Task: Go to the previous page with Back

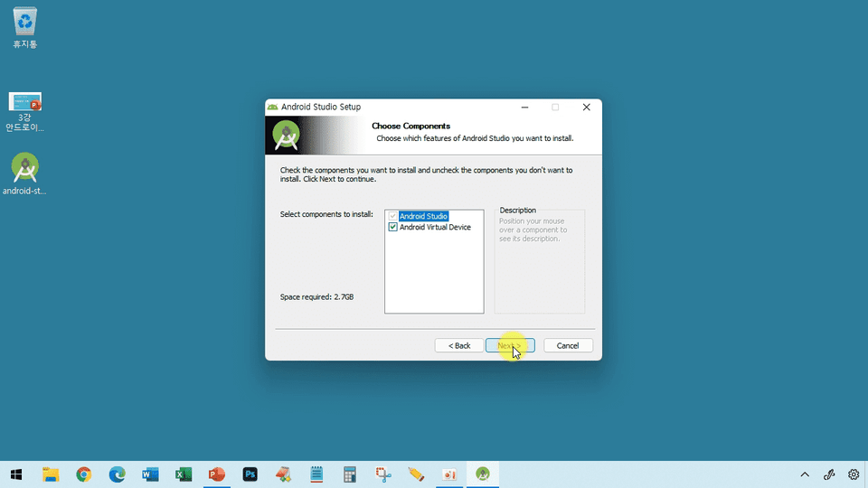Action: click(x=459, y=345)
